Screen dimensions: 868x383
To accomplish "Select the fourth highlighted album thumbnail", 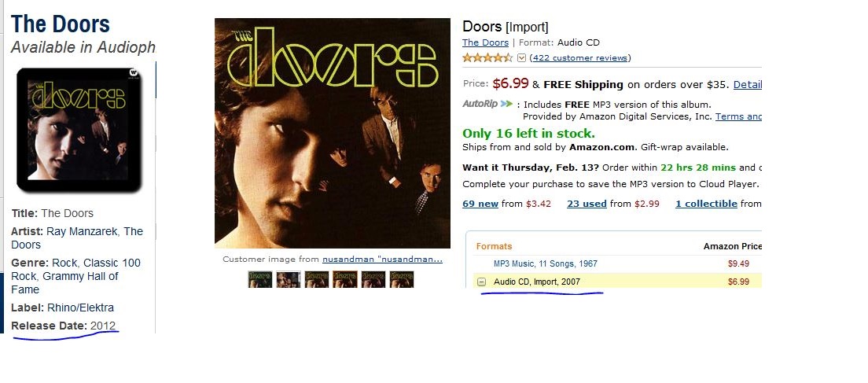I will click(345, 279).
